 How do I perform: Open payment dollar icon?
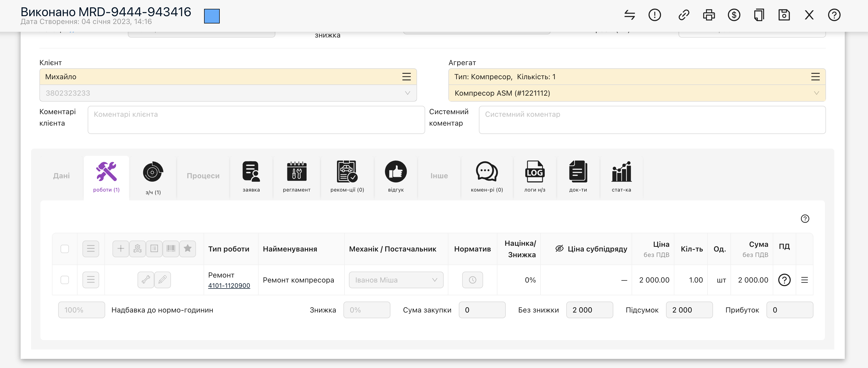734,15
